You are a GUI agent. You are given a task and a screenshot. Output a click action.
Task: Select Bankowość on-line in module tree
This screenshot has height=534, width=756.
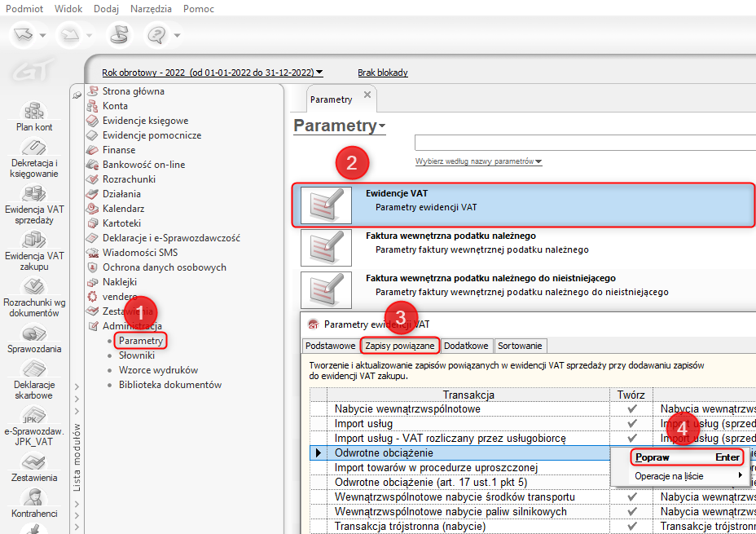[x=143, y=165]
